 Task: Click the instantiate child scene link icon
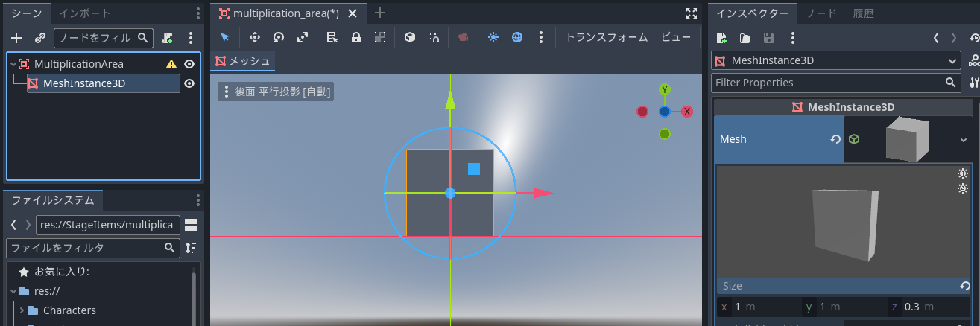[40, 38]
